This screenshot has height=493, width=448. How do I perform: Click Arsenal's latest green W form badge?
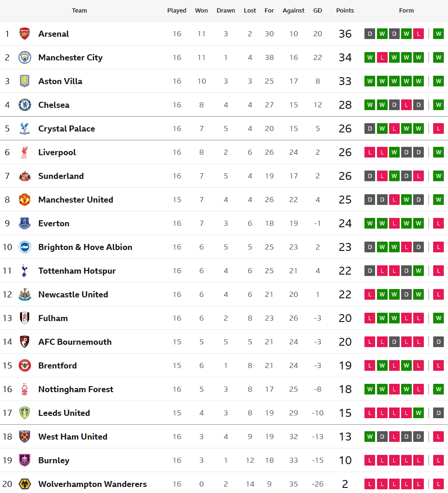coord(438,33)
